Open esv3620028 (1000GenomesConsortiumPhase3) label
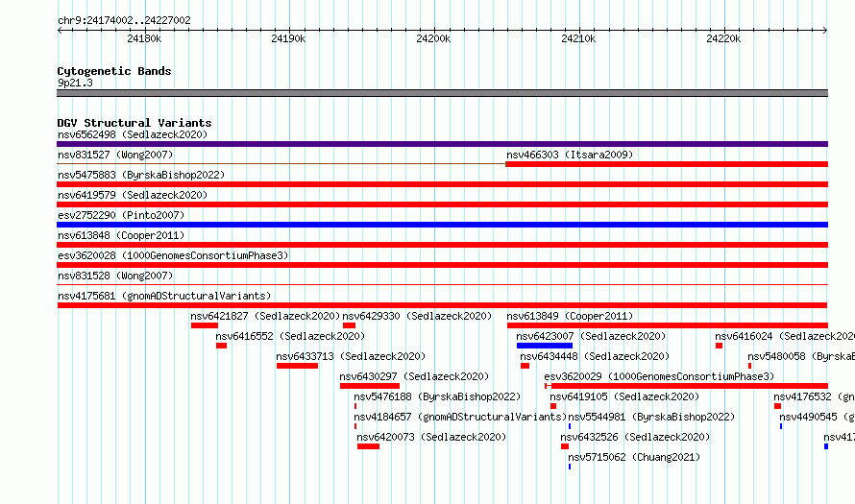The image size is (855, 504). (173, 255)
